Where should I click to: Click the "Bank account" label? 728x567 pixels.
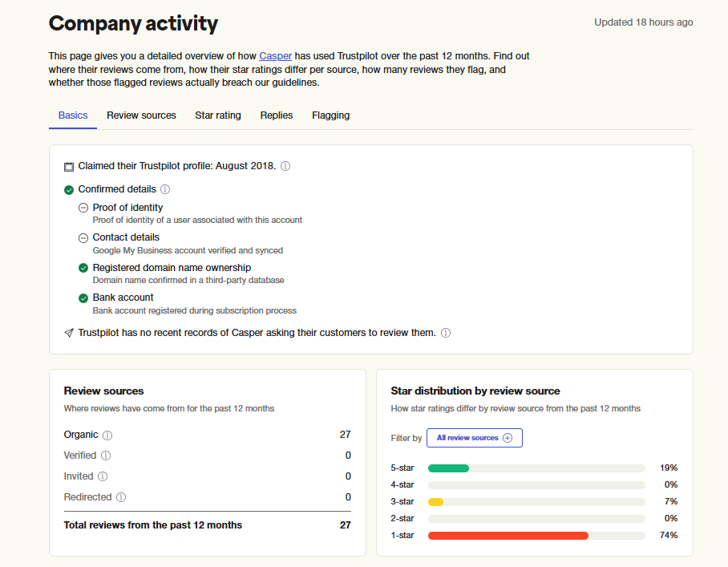point(123,298)
